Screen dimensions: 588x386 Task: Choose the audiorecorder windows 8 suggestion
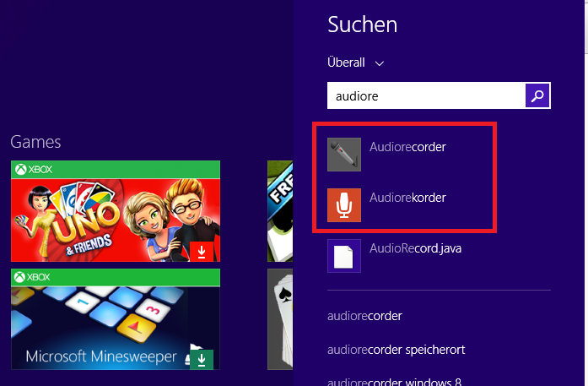[x=394, y=382]
